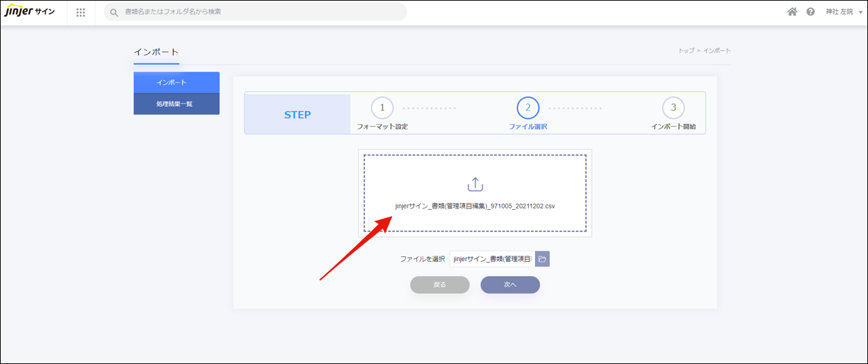Open the 処理結果一覧 sidebar tab
868x364 pixels.
[x=176, y=104]
